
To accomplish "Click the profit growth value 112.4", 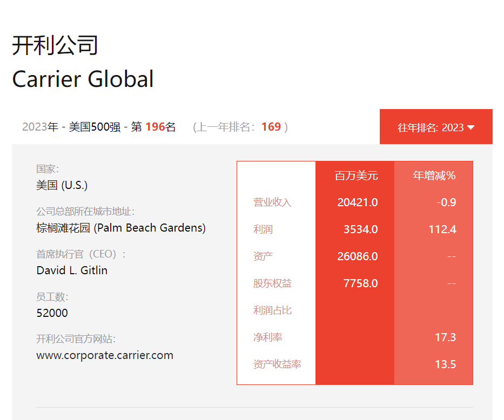I will tap(442, 229).
